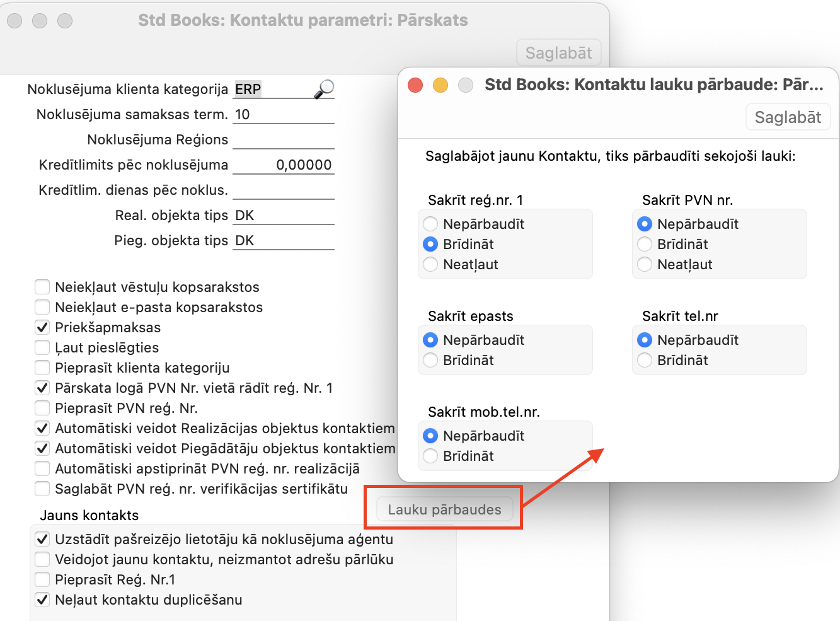This screenshot has height=621, width=840.
Task: Enable Ļaut pieslēgties checkbox
Action: tap(42, 347)
